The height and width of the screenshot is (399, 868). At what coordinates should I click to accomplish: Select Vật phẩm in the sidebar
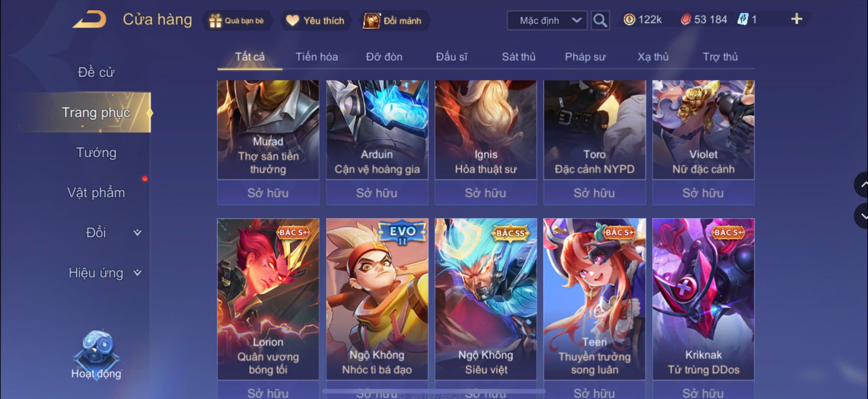click(x=96, y=193)
